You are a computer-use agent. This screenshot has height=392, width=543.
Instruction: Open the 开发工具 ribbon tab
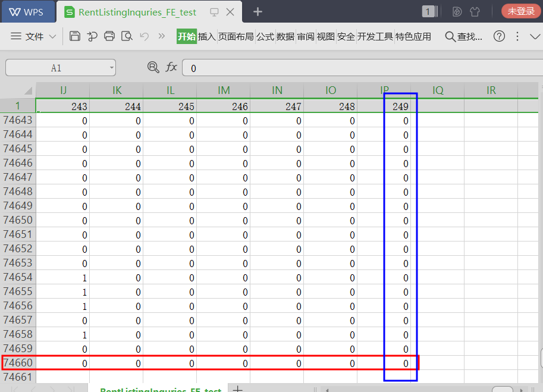click(x=375, y=36)
